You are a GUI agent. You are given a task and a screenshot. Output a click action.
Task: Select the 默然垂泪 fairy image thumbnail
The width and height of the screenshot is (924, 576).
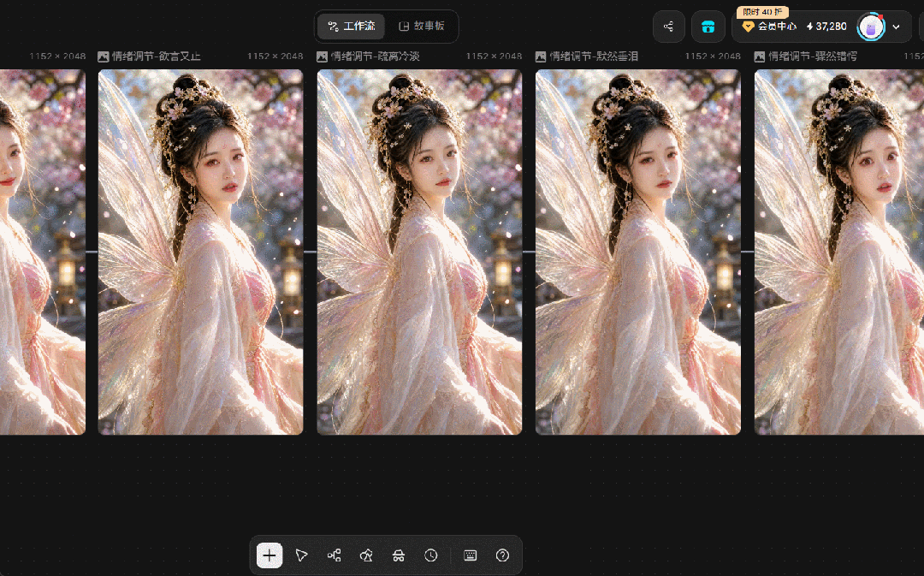pyautogui.click(x=638, y=252)
